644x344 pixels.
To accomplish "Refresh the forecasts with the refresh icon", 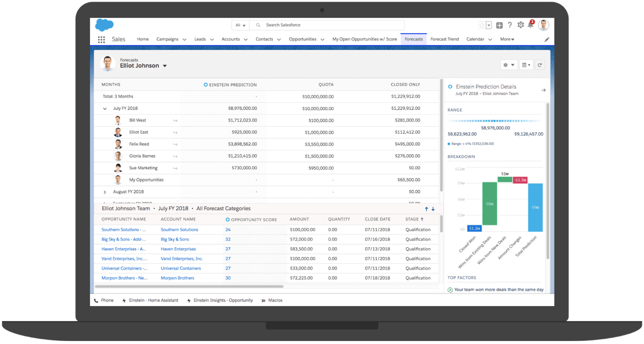I will coord(540,65).
